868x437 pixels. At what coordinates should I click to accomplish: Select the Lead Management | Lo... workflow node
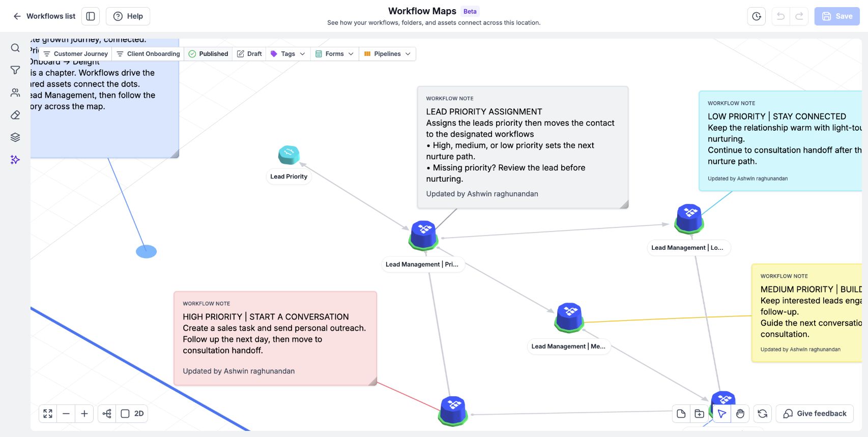pyautogui.click(x=689, y=219)
